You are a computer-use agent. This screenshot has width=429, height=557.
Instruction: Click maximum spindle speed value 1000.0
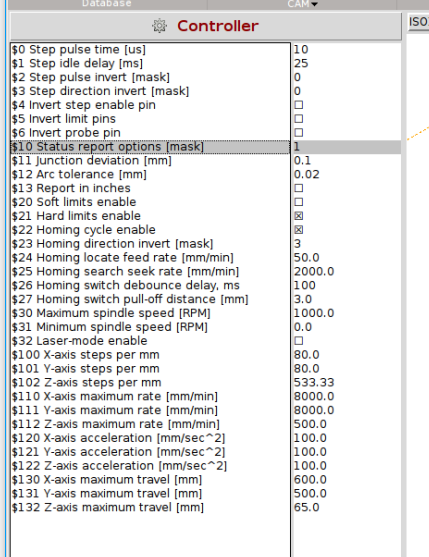[x=314, y=313]
